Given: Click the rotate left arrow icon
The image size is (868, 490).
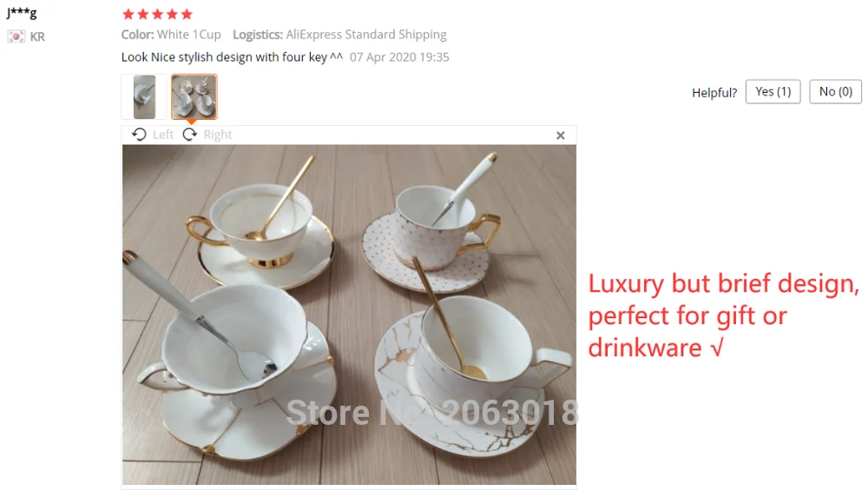Looking at the screenshot, I should tap(139, 135).
